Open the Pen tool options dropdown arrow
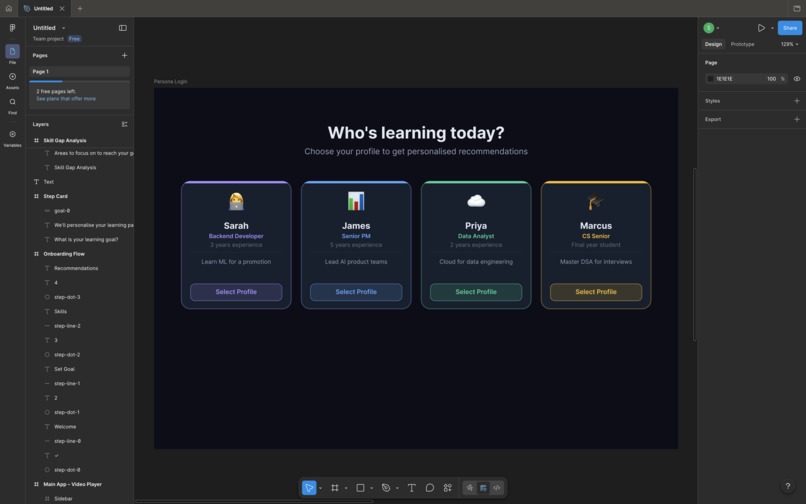The width and height of the screenshot is (806, 504). [397, 488]
